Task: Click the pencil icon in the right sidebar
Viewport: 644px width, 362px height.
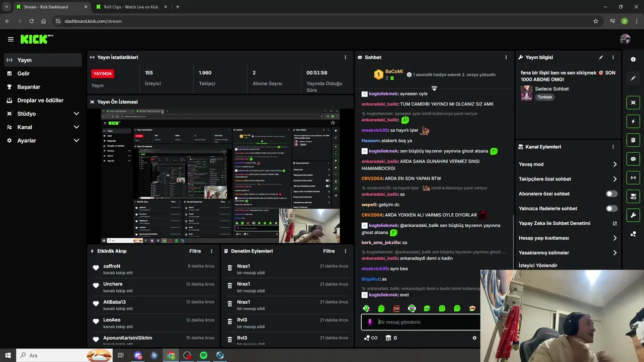Action: 633,78
